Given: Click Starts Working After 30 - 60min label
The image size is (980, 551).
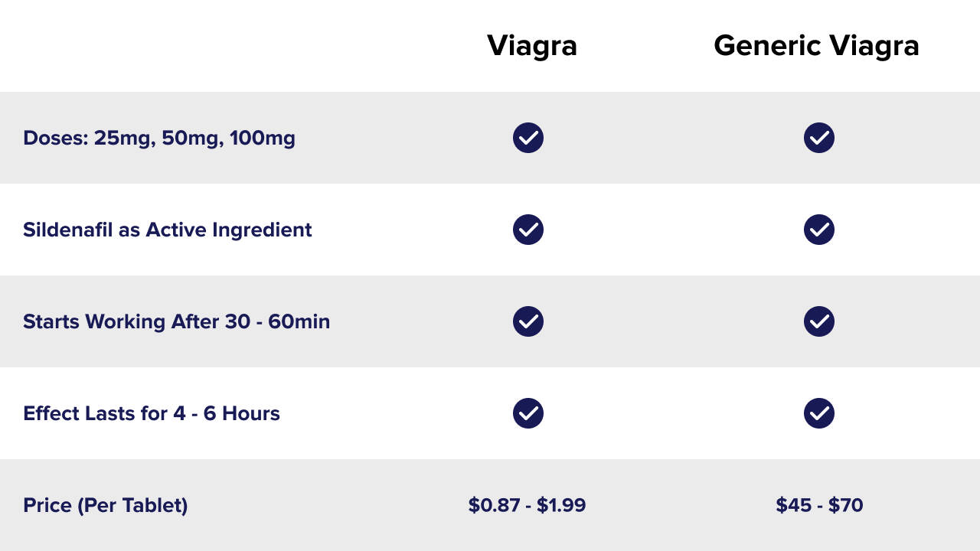Looking at the screenshot, I should [177, 322].
